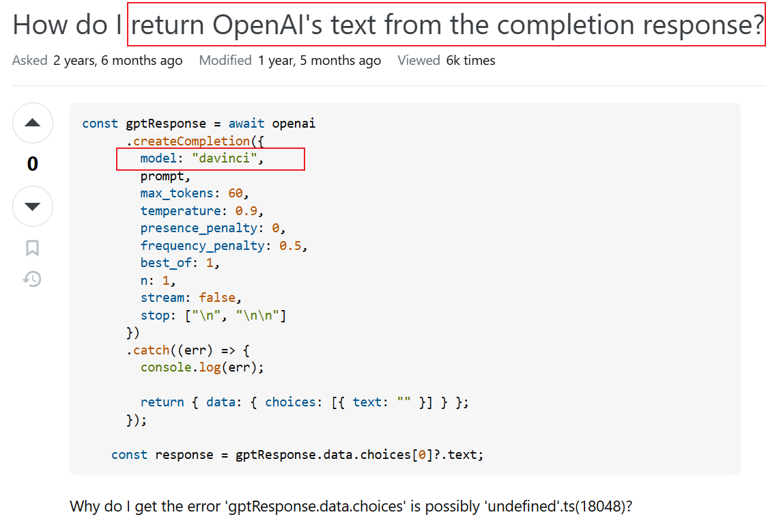The height and width of the screenshot is (532, 766).
Task: Bookmark this question
Action: pyautogui.click(x=32, y=248)
